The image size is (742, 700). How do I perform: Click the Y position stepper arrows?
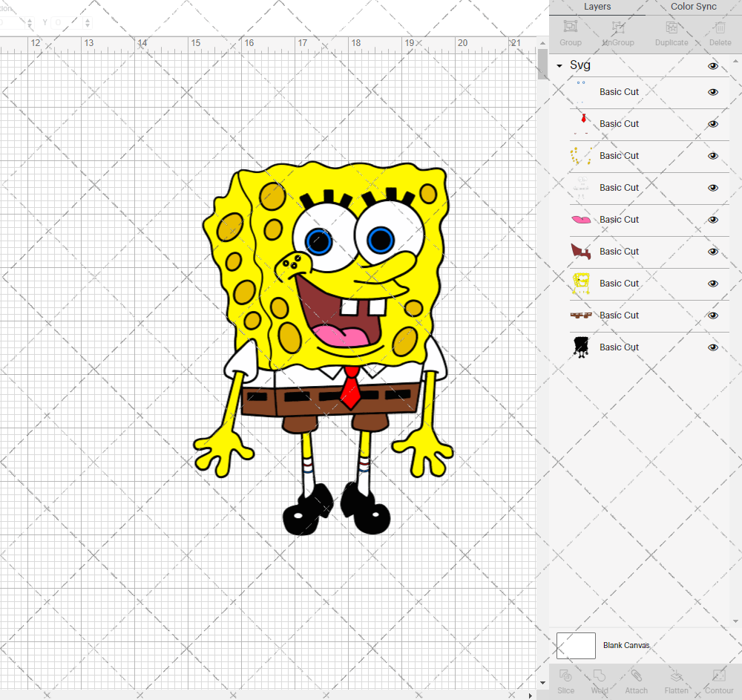[88, 22]
